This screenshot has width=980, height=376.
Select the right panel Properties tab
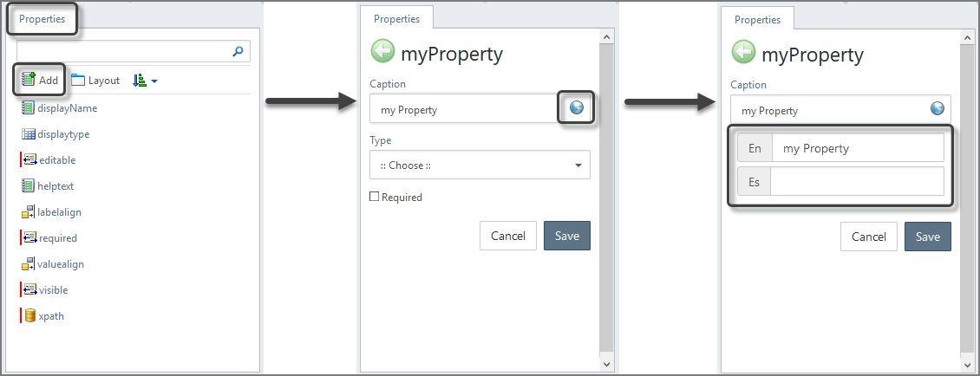point(757,19)
